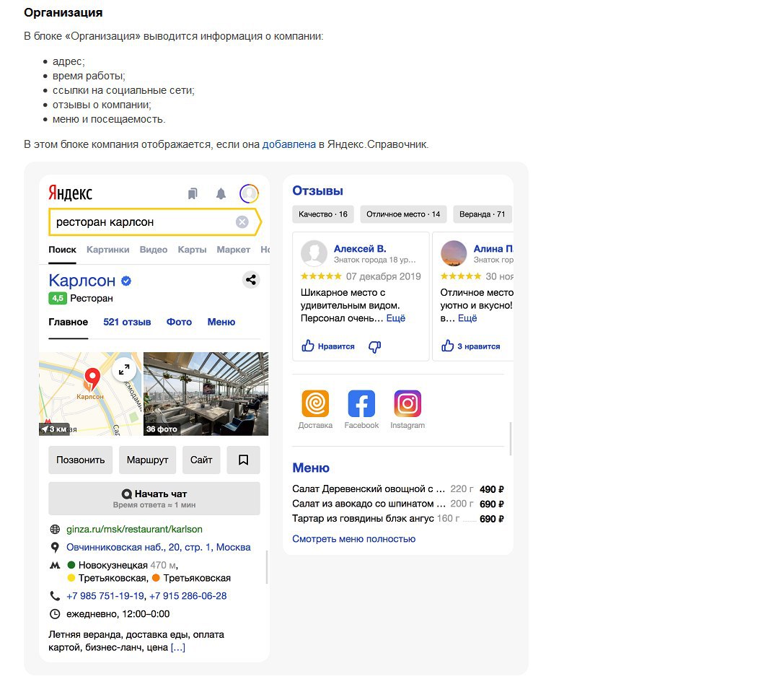
Task: Clear the search query with X icon
Action: [x=242, y=222]
